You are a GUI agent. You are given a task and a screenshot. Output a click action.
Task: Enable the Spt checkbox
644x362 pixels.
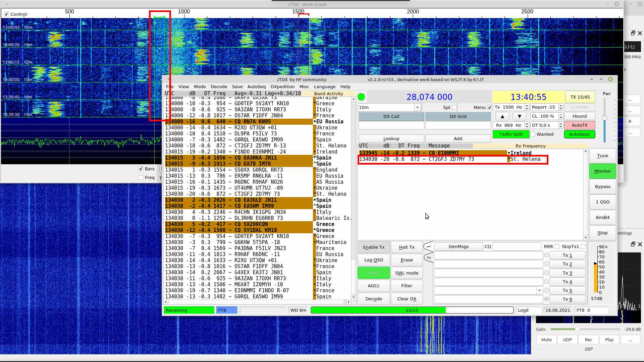454,107
